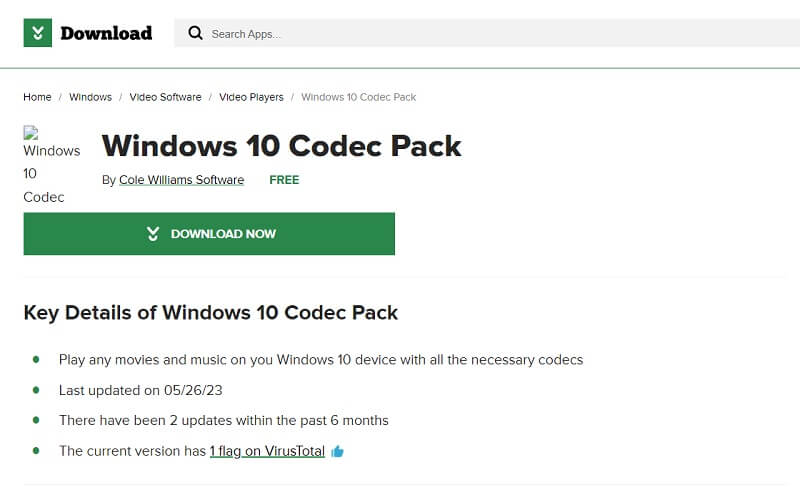Click the blue thumbs-up icon next to VirusTotal
The height and width of the screenshot is (487, 800).
point(337,451)
